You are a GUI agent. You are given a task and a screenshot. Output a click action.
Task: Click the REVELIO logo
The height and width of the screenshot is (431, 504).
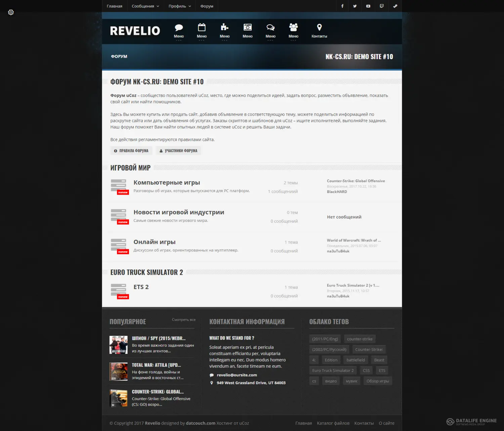pyautogui.click(x=135, y=31)
